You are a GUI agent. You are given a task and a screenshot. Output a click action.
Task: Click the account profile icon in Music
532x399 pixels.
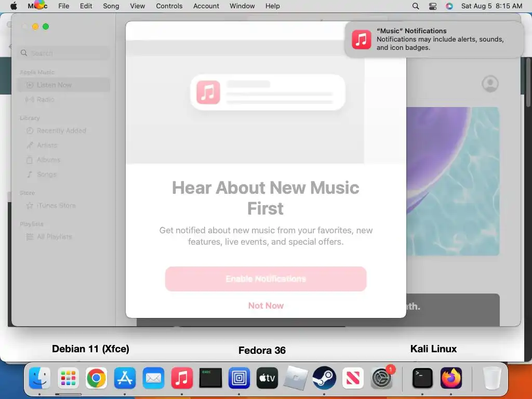click(x=490, y=84)
